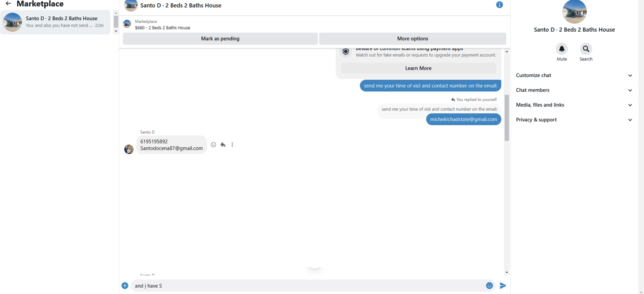This screenshot has height=294, width=644.
Task: Open more options for Santo D's message
Action: 232,145
